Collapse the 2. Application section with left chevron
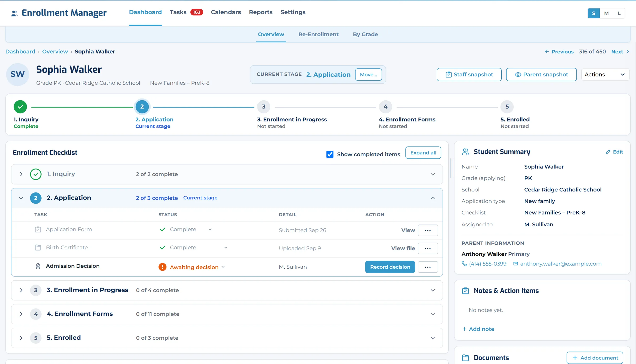 (x=21, y=198)
